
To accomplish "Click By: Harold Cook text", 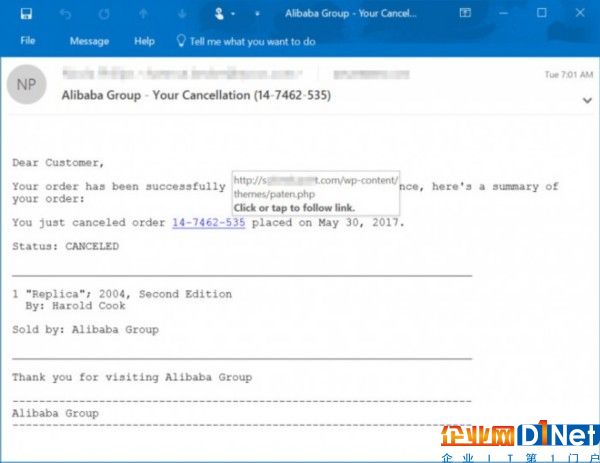I will 75,306.
